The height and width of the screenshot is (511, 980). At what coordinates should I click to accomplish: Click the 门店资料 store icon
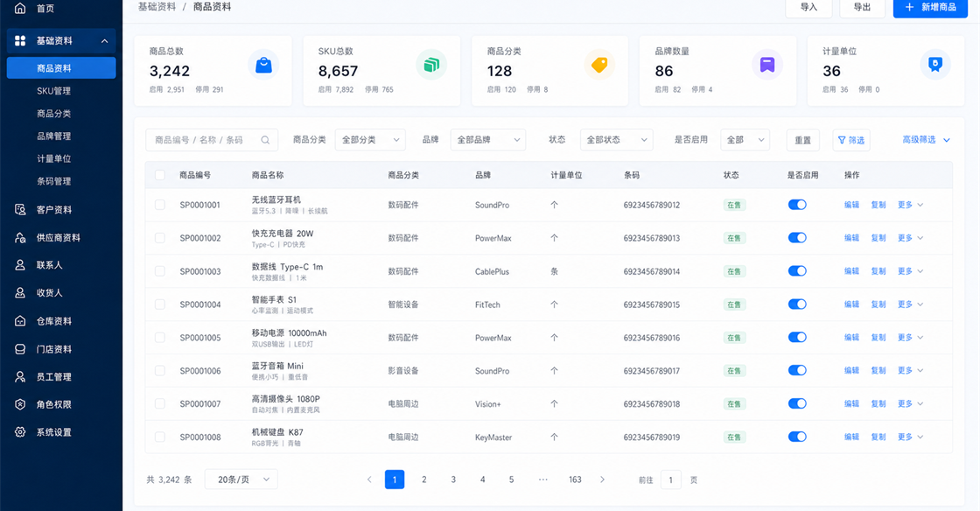pyautogui.click(x=20, y=349)
